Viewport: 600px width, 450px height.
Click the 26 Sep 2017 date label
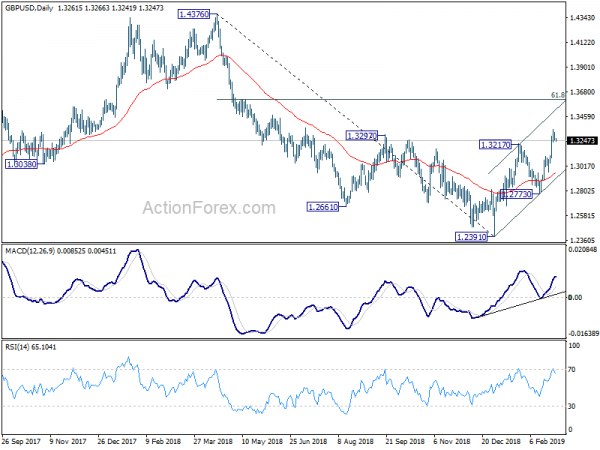click(x=20, y=441)
